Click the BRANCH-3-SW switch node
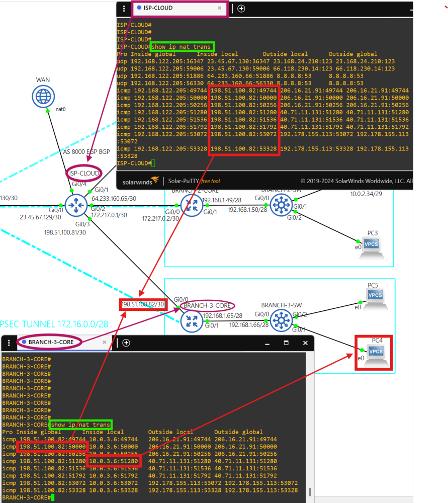Viewport: 448px width, 503px height. (281, 320)
